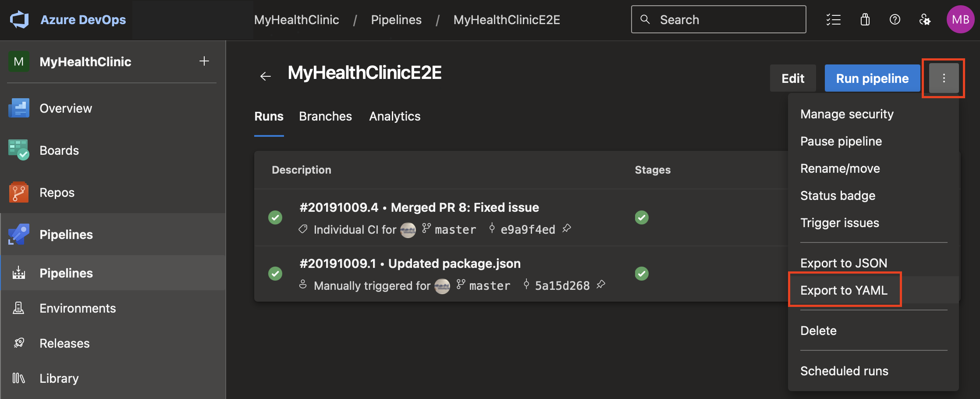Click the pin icon next to e9a9f4ed

567,228
